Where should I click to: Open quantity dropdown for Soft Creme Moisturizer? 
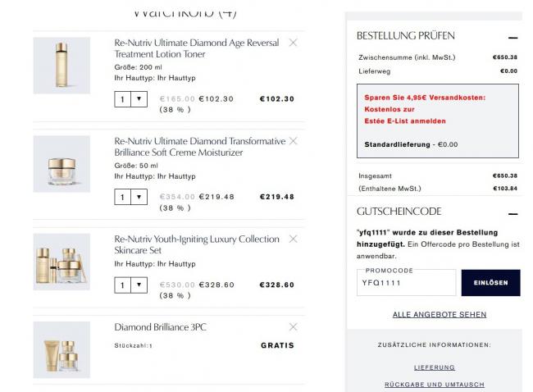130,198
